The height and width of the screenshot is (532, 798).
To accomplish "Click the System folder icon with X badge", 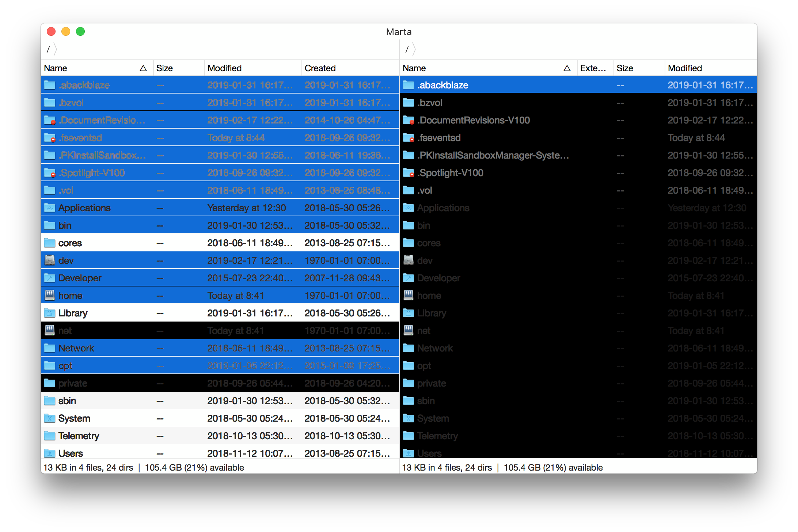I will point(50,418).
